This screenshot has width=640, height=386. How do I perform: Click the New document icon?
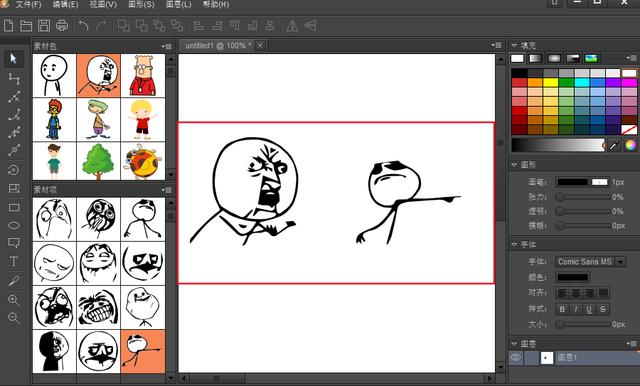9,26
